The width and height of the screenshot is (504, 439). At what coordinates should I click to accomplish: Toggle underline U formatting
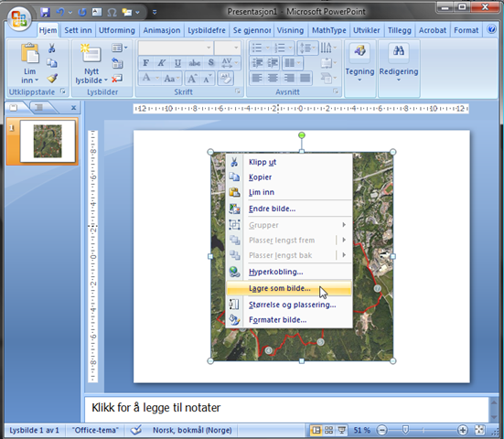pos(177,63)
